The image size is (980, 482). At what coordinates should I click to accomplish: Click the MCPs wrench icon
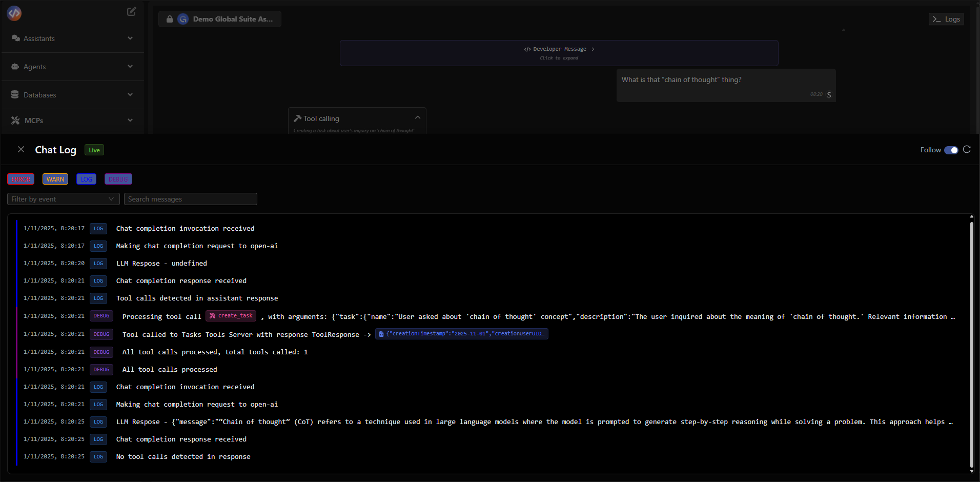point(15,120)
